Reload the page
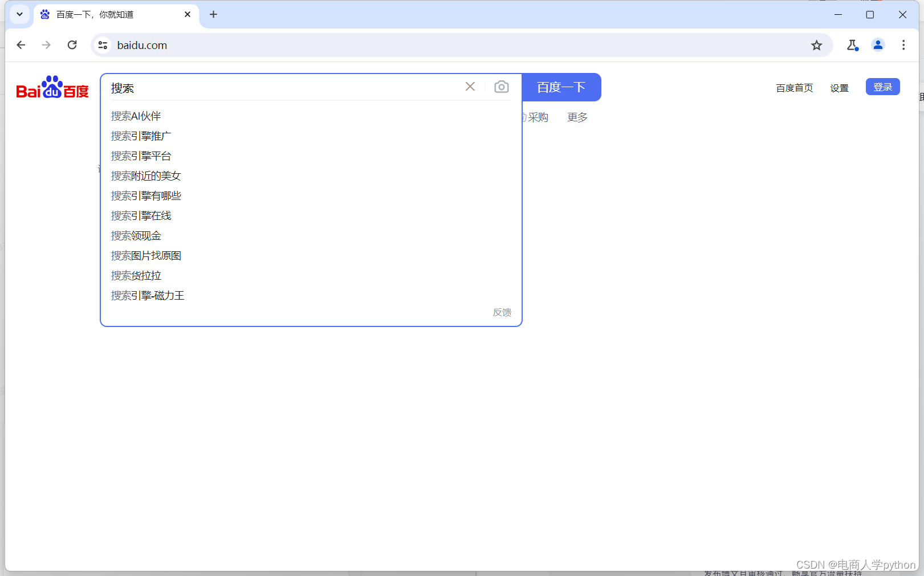The height and width of the screenshot is (576, 924). (x=72, y=45)
